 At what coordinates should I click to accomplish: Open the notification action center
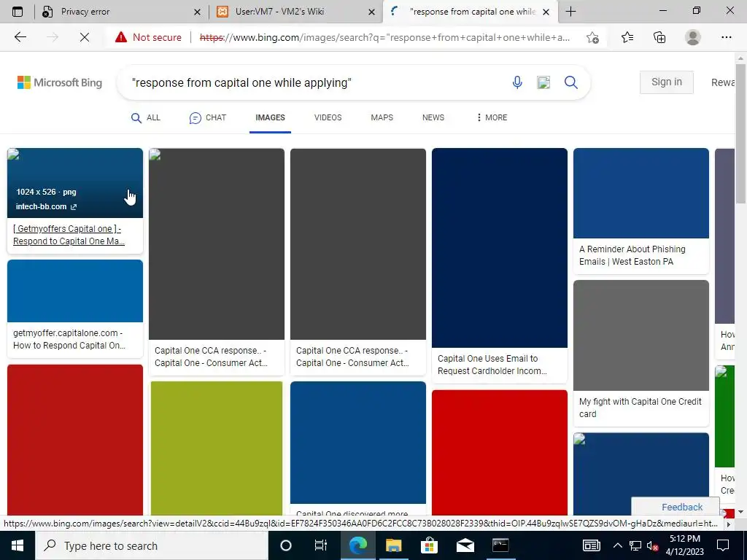(x=723, y=545)
